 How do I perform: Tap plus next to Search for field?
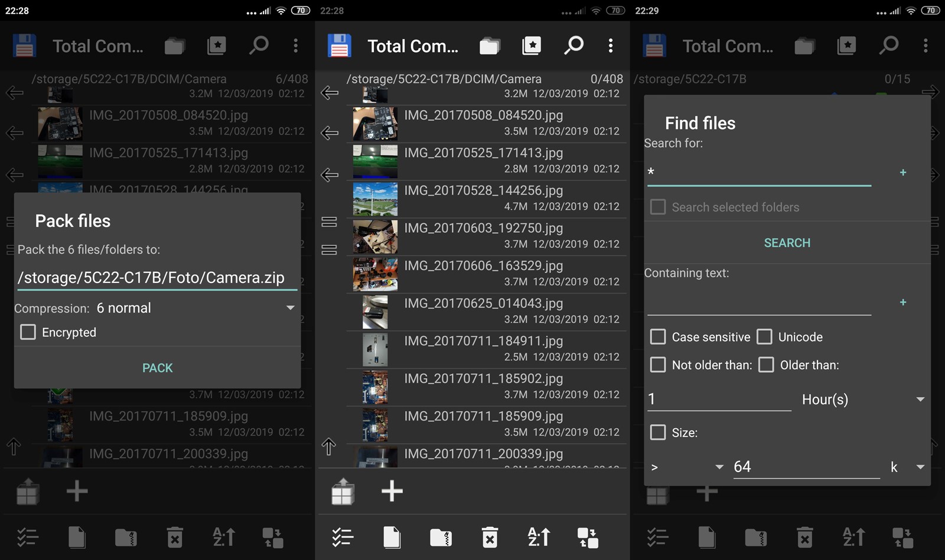point(902,172)
